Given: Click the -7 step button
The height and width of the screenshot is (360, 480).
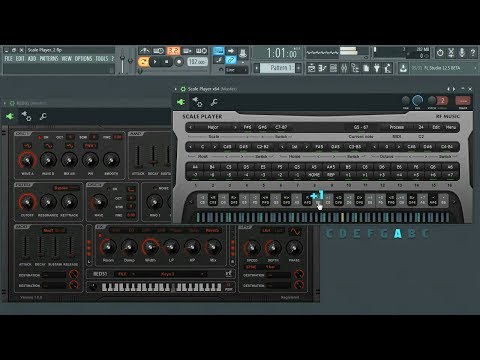Looking at the screenshot, I should pyautogui.click(x=195, y=175).
